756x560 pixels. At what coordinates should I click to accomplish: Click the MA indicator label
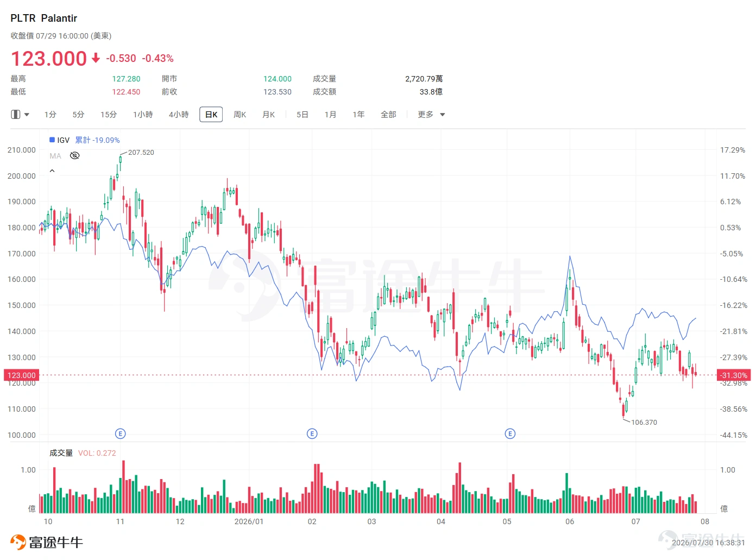55,156
